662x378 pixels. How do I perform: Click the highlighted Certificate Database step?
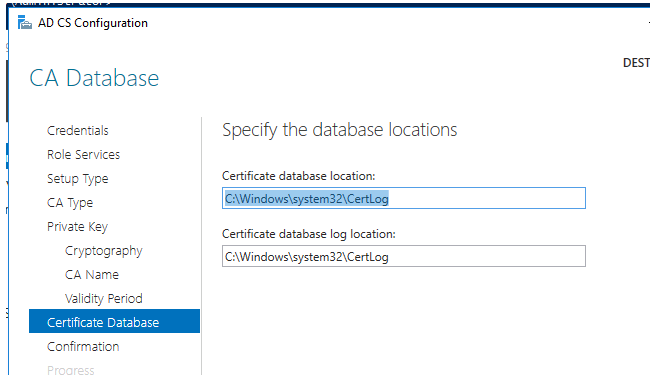[x=114, y=321]
